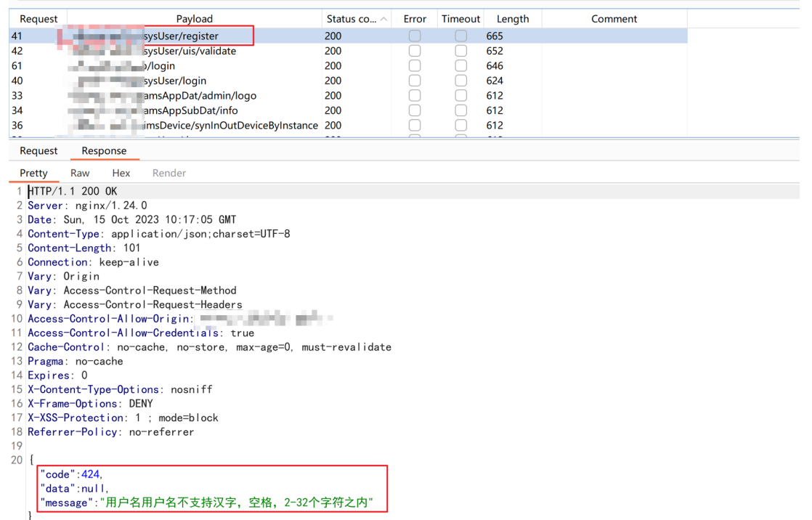This screenshot has width=812, height=520.
Task: Click the Status code sort arrow icon
Action: (383, 19)
